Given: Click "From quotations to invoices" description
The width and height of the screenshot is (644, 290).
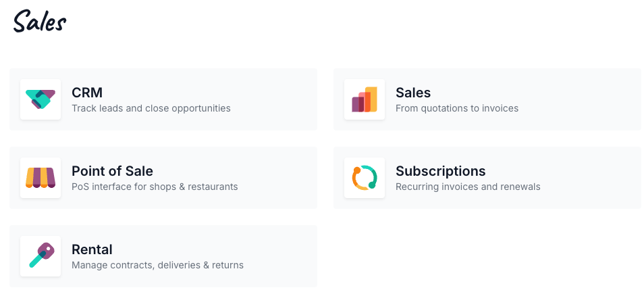Looking at the screenshot, I should pos(457,108).
